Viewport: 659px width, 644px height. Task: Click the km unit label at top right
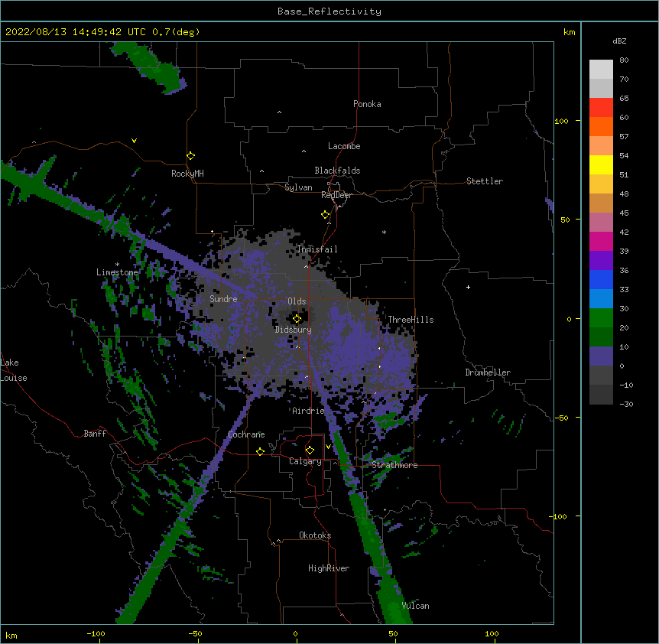(x=569, y=32)
